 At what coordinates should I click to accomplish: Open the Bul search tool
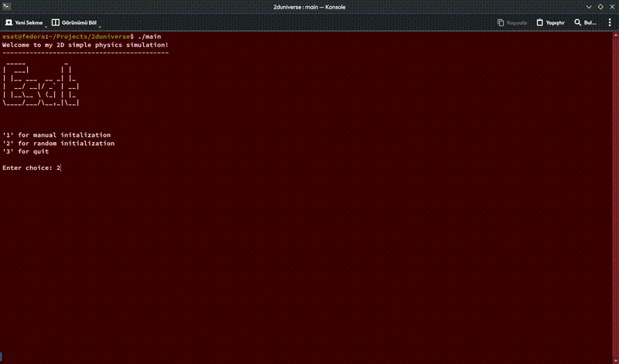pyautogui.click(x=585, y=22)
